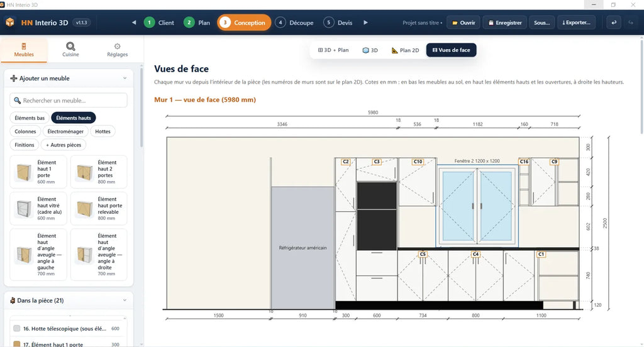Add Élément haut 2 portes
The height and width of the screenshot is (347, 644).
pos(99,172)
